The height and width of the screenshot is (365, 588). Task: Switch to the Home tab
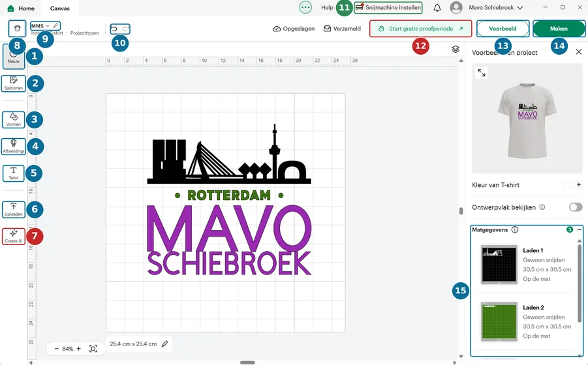tap(21, 8)
